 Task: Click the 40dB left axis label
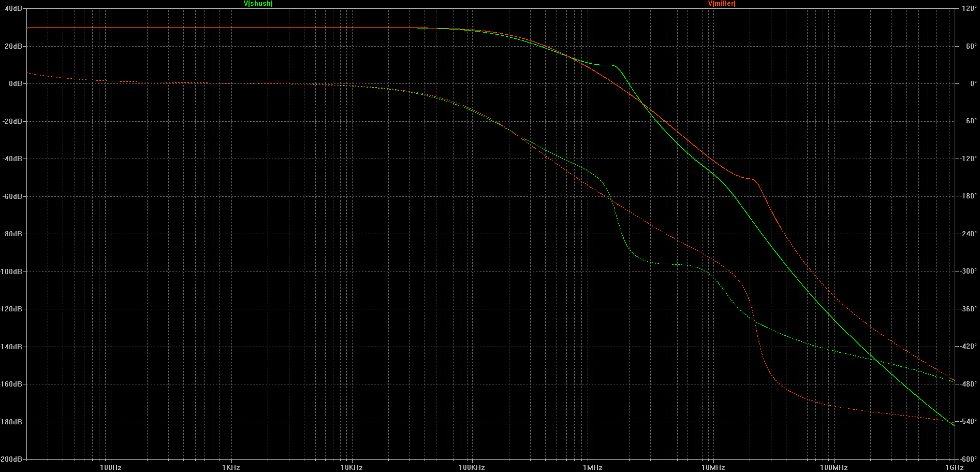pyautogui.click(x=13, y=8)
